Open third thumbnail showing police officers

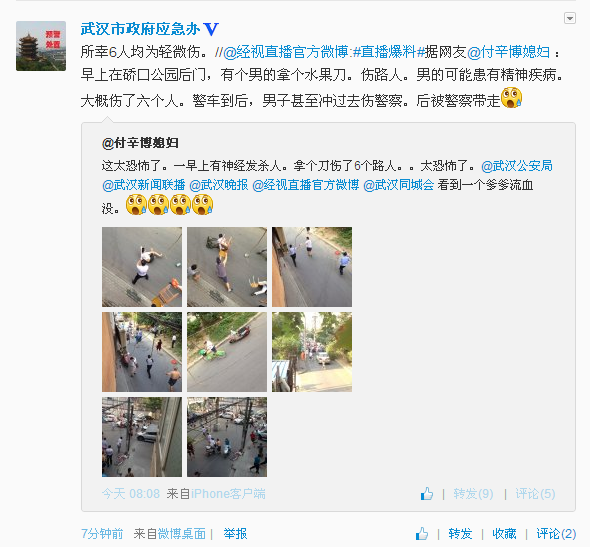tap(312, 267)
